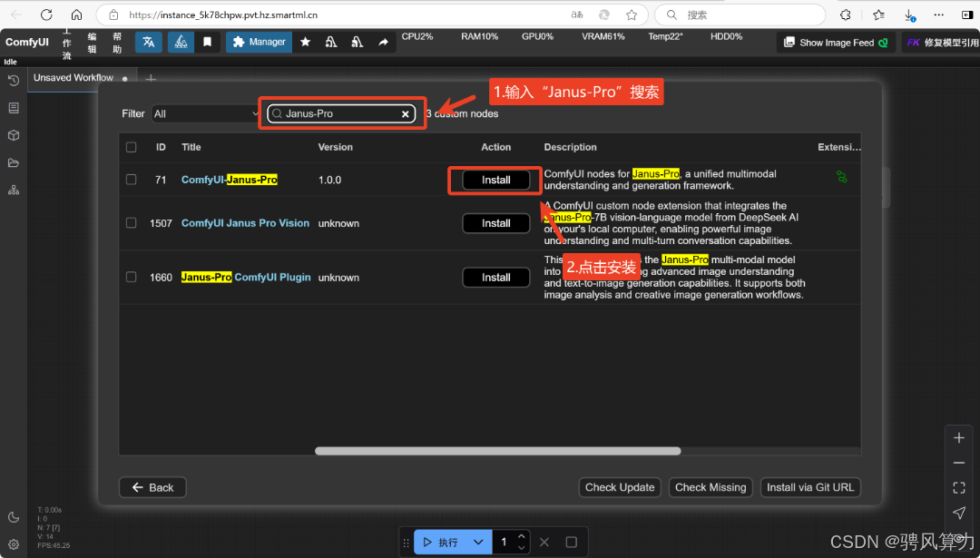Add page to browser favorites star
This screenshot has width=980, height=558.
tap(632, 15)
